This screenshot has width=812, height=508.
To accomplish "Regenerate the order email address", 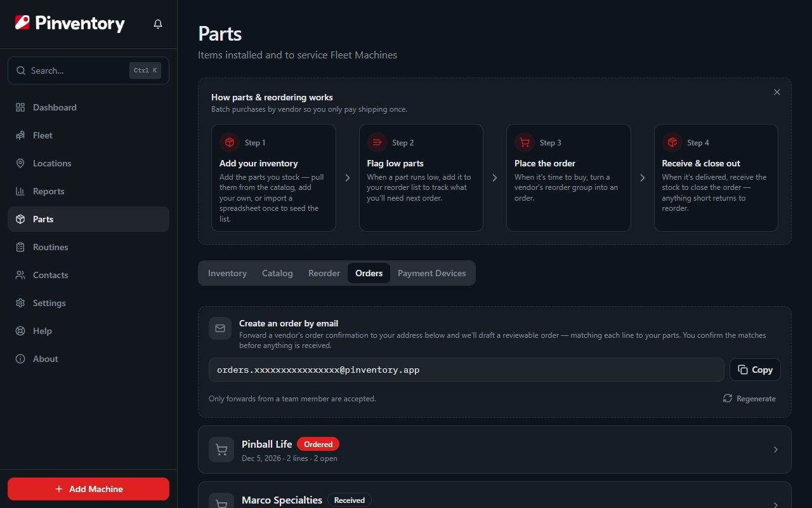I will coord(749,399).
